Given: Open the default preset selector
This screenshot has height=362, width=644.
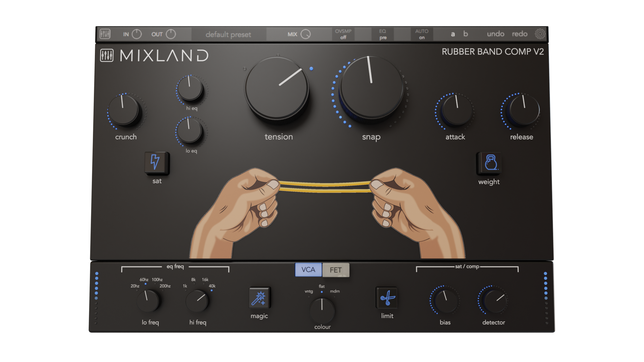Looking at the screenshot, I should point(228,35).
